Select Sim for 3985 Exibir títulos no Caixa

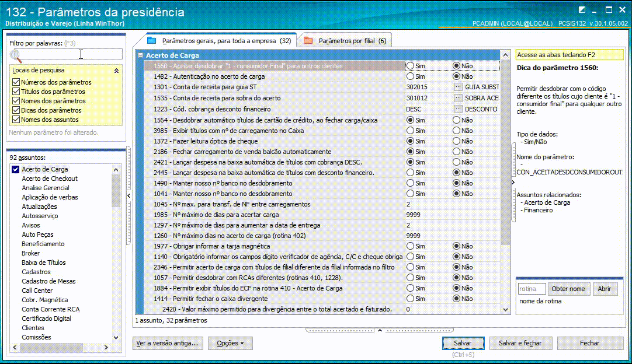[410, 131]
